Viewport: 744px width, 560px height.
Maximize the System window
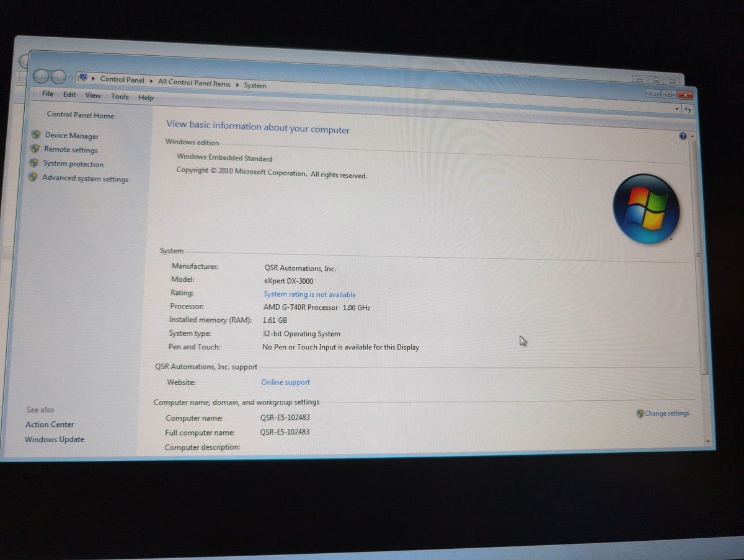[x=668, y=94]
